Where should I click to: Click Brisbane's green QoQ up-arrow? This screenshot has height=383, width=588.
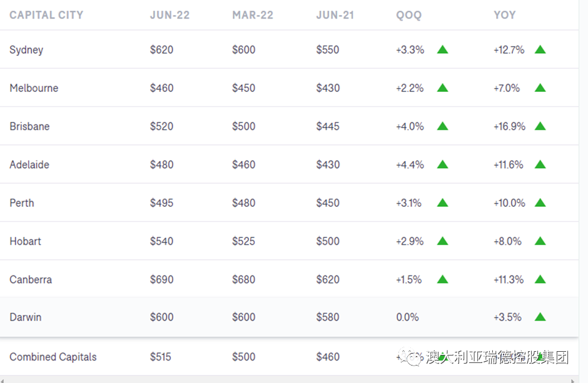pyautogui.click(x=442, y=126)
